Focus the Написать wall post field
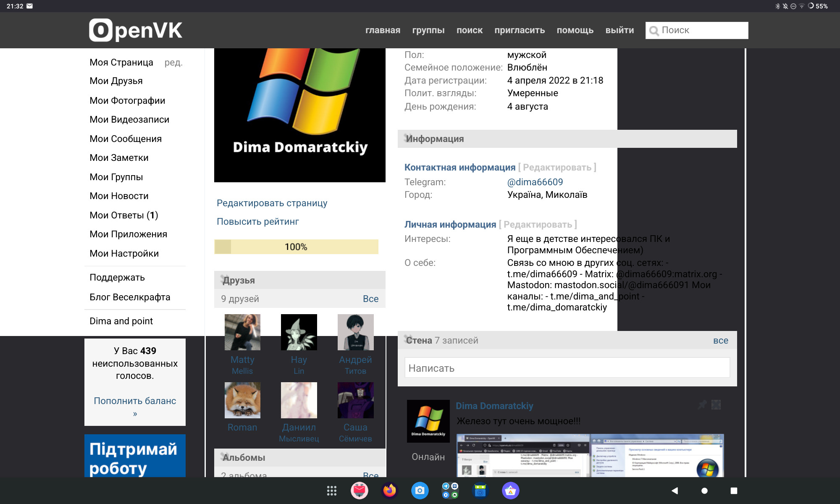Screen dimensions: 840x504 567,368
